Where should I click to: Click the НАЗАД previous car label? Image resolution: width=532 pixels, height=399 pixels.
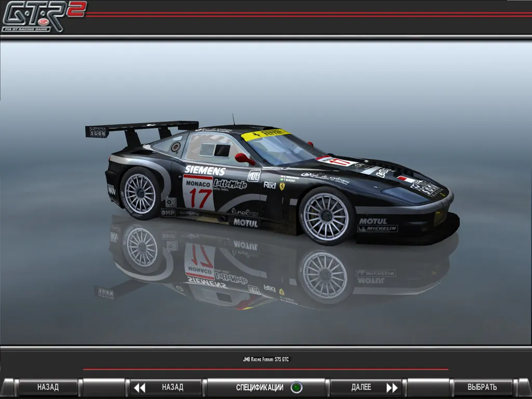tap(172, 387)
